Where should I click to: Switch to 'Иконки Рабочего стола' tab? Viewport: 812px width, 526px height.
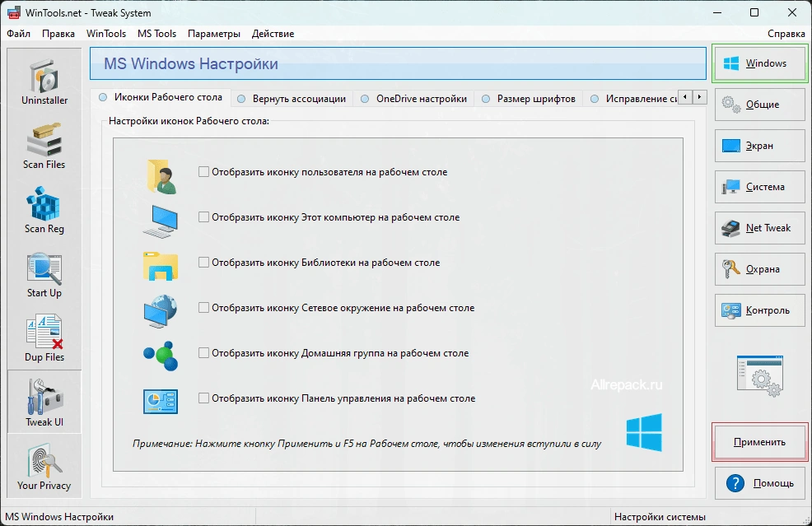(161, 97)
